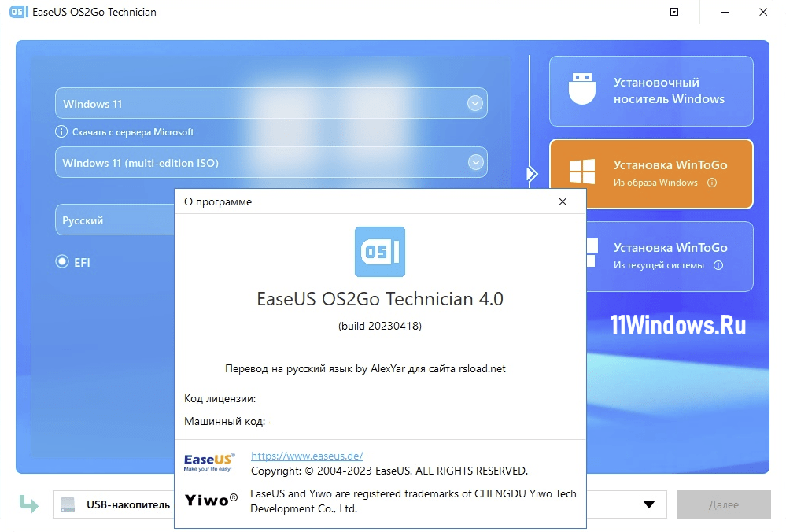Click the USB-накопитель label text

pyautogui.click(x=128, y=504)
